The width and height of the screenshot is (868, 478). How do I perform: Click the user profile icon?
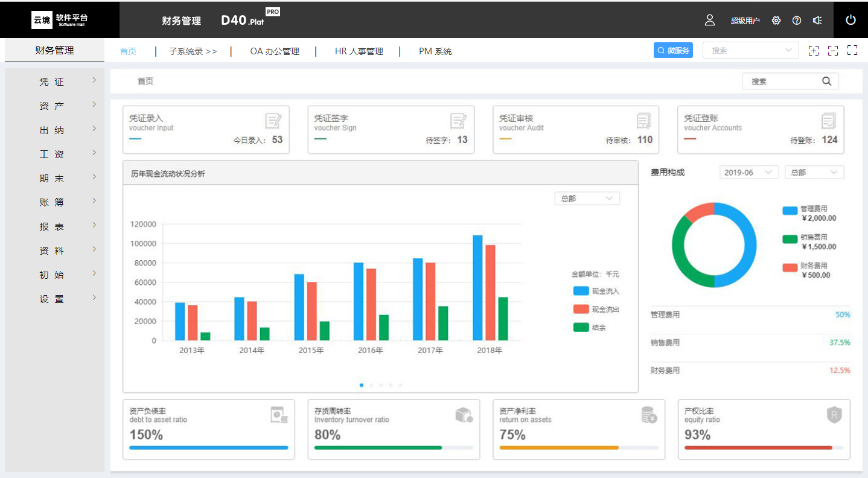710,20
